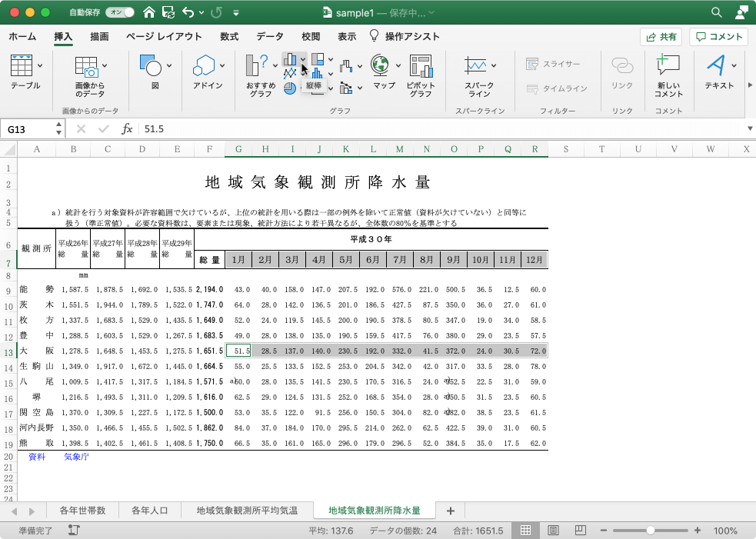This screenshot has width=756, height=539.
Task: Insert a Table (テーブル)
Action: coord(22,65)
